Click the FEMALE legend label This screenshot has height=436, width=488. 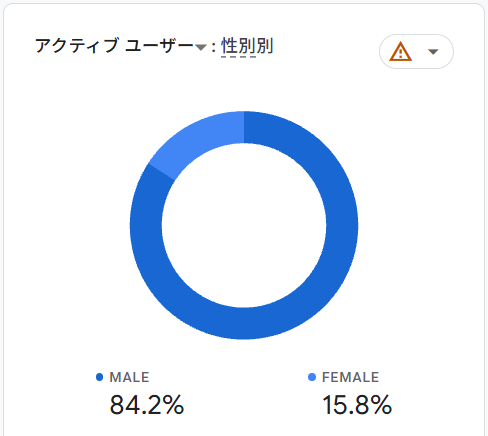coord(350,377)
